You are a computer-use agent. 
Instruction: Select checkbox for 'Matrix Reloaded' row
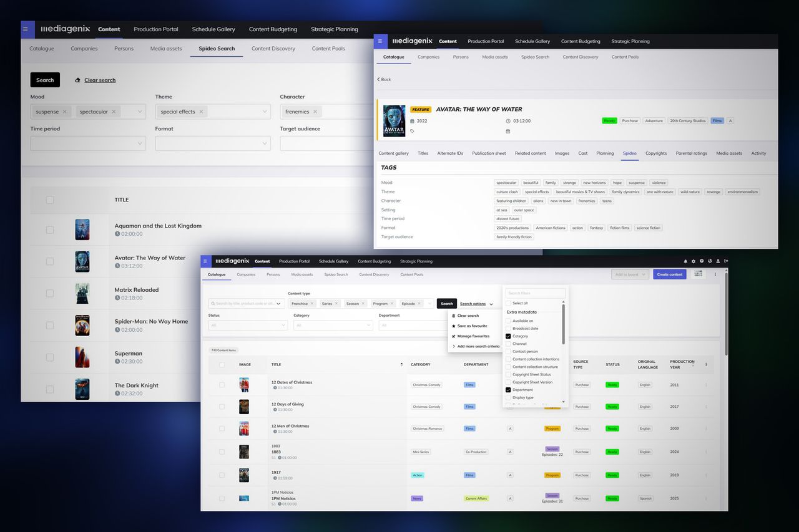[x=50, y=293]
